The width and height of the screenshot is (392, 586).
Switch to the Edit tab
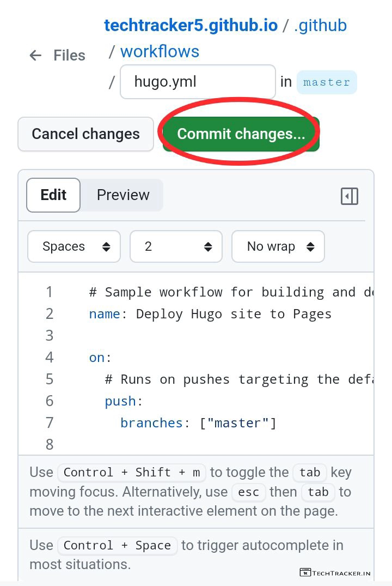pyautogui.click(x=53, y=195)
